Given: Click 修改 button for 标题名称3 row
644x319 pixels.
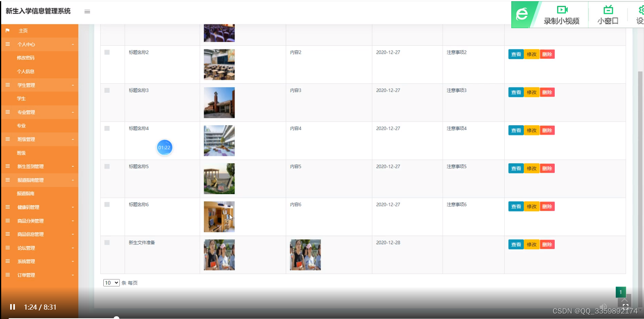Looking at the screenshot, I should click(x=532, y=92).
